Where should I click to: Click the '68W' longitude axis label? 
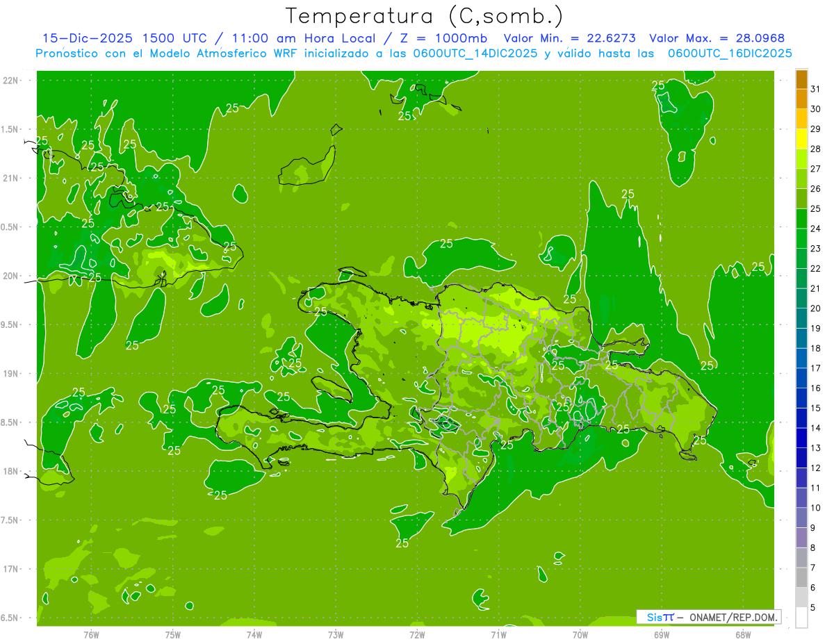(743, 635)
